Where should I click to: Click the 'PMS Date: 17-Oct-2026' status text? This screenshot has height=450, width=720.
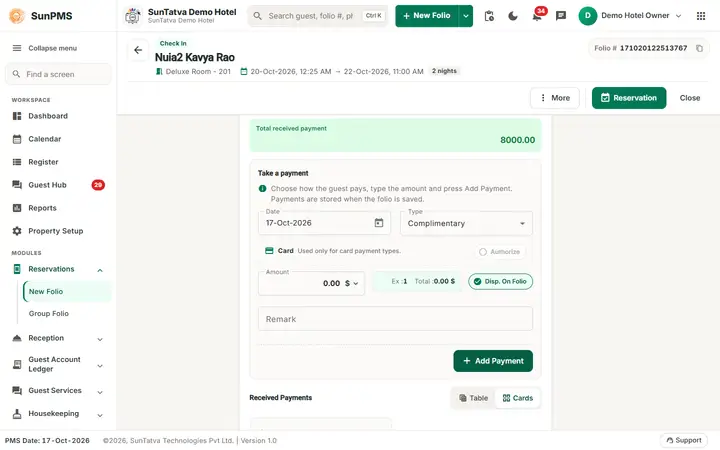(x=47, y=440)
